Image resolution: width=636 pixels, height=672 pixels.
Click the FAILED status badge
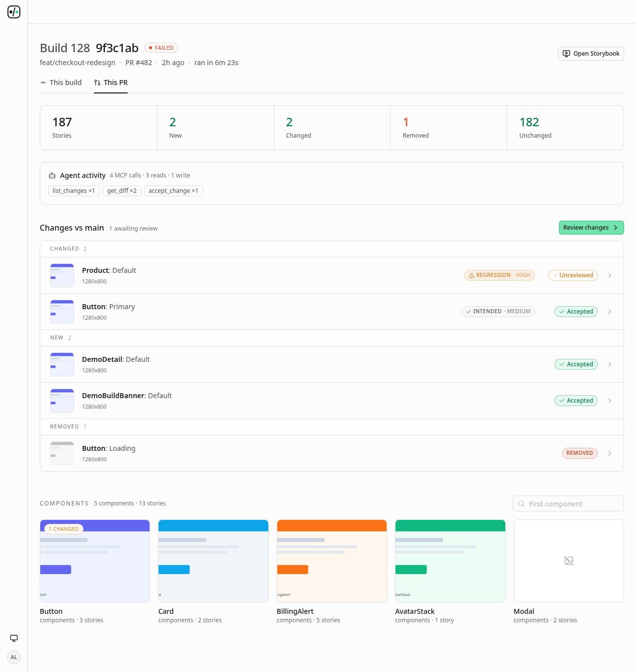pyautogui.click(x=161, y=48)
